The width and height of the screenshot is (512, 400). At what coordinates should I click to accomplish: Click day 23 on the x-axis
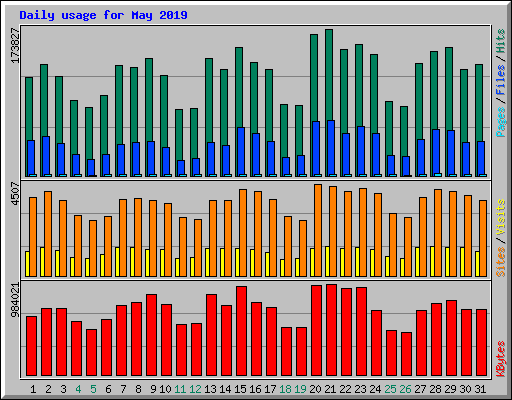pos(360,389)
